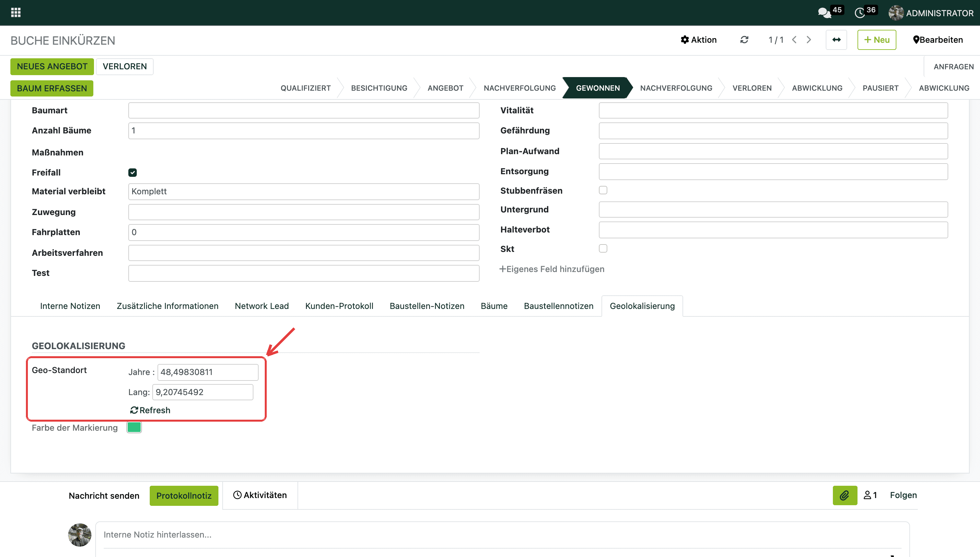Image resolution: width=980 pixels, height=557 pixels.
Task: Open the apps grid menu
Action: (16, 13)
